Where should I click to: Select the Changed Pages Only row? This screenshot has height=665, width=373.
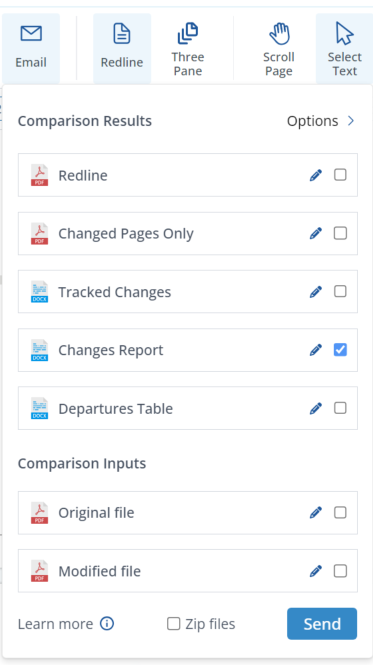pos(188,233)
